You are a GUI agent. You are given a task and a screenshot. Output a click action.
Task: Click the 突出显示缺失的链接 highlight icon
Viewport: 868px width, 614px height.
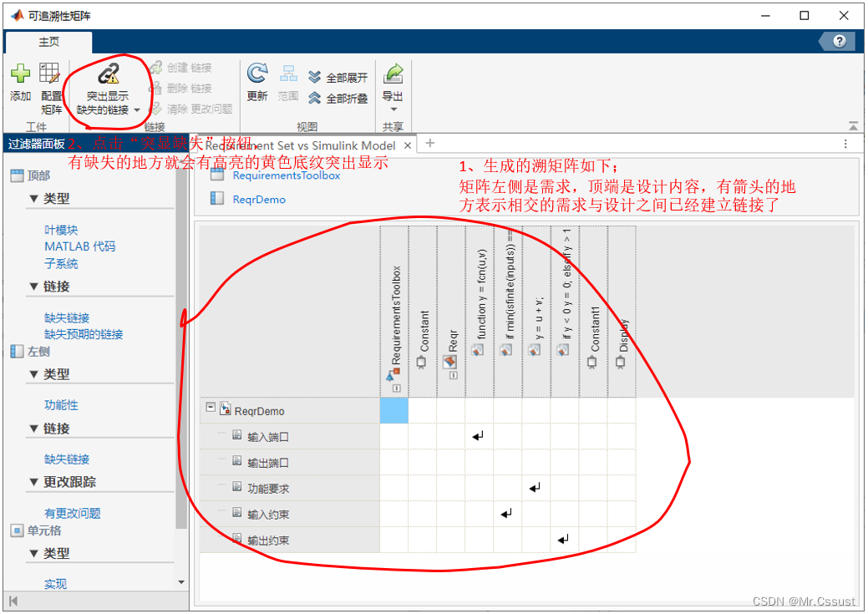click(x=108, y=74)
